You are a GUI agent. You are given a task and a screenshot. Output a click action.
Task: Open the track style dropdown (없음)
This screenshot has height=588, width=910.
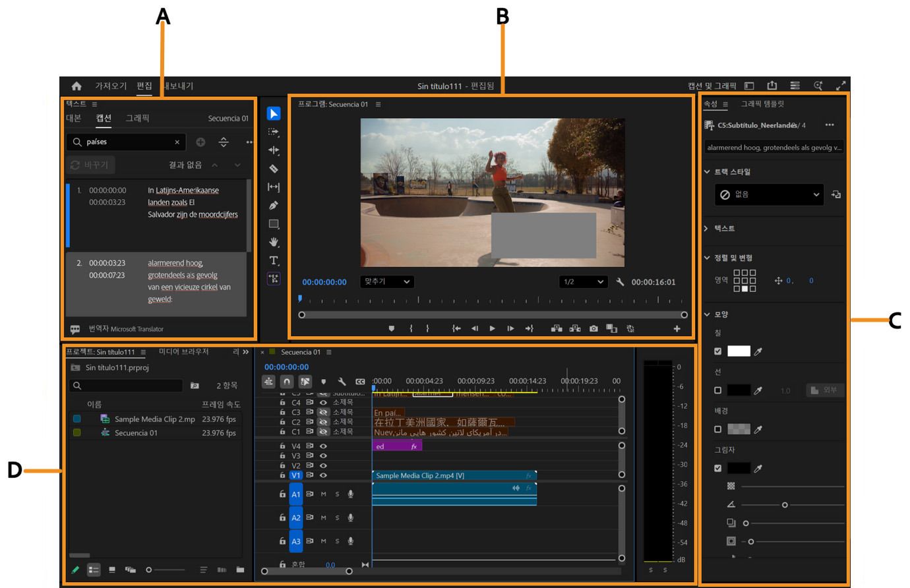pyautogui.click(x=769, y=194)
